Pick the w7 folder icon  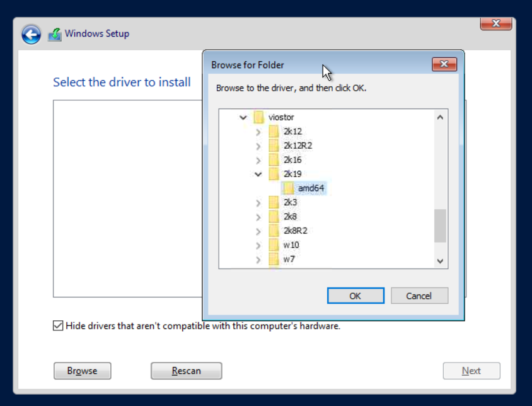click(274, 259)
